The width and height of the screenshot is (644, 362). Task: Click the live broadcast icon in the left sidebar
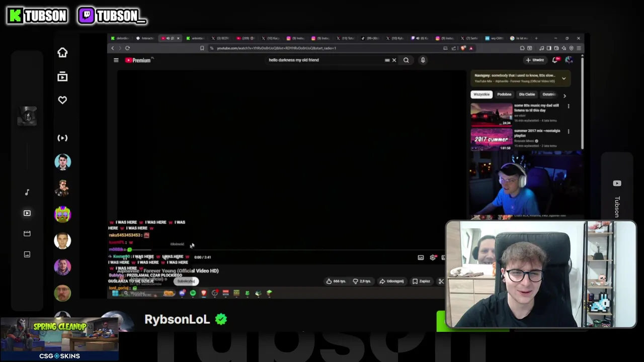point(62,138)
